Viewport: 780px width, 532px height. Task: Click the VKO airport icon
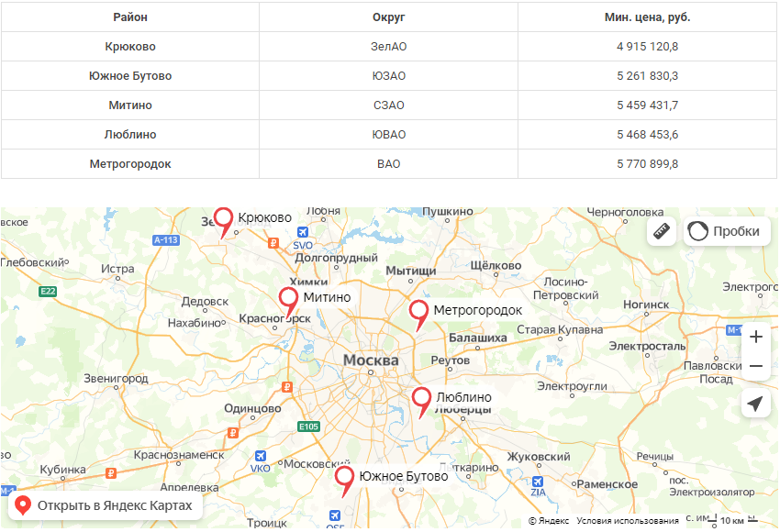click(261, 456)
